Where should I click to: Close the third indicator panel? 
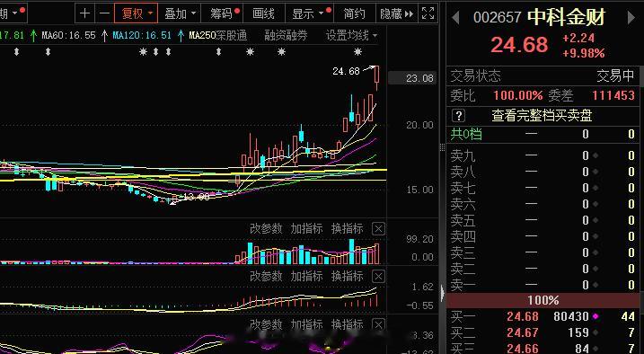[x=378, y=324]
